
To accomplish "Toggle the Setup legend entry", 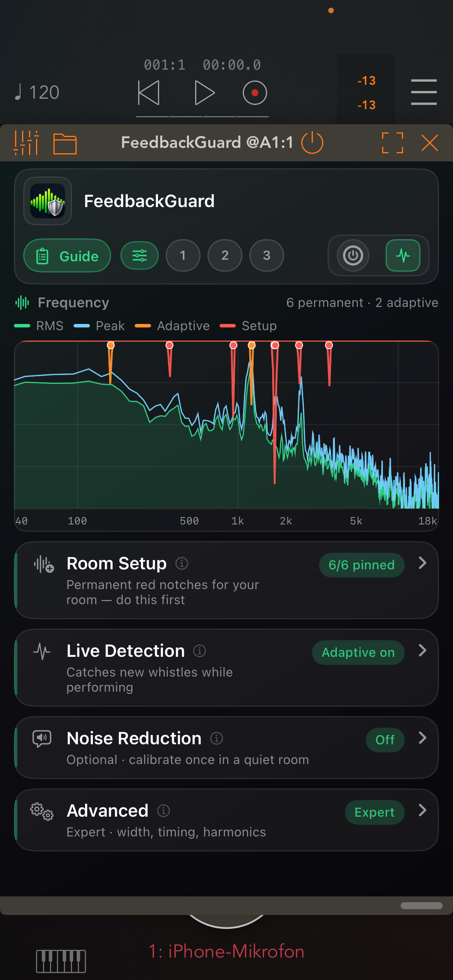I will [x=248, y=326].
